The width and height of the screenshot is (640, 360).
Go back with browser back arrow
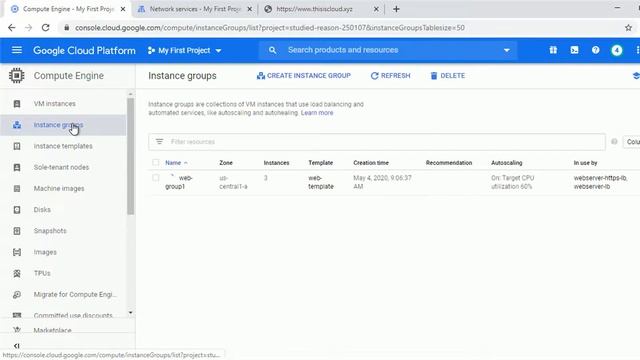11,28
